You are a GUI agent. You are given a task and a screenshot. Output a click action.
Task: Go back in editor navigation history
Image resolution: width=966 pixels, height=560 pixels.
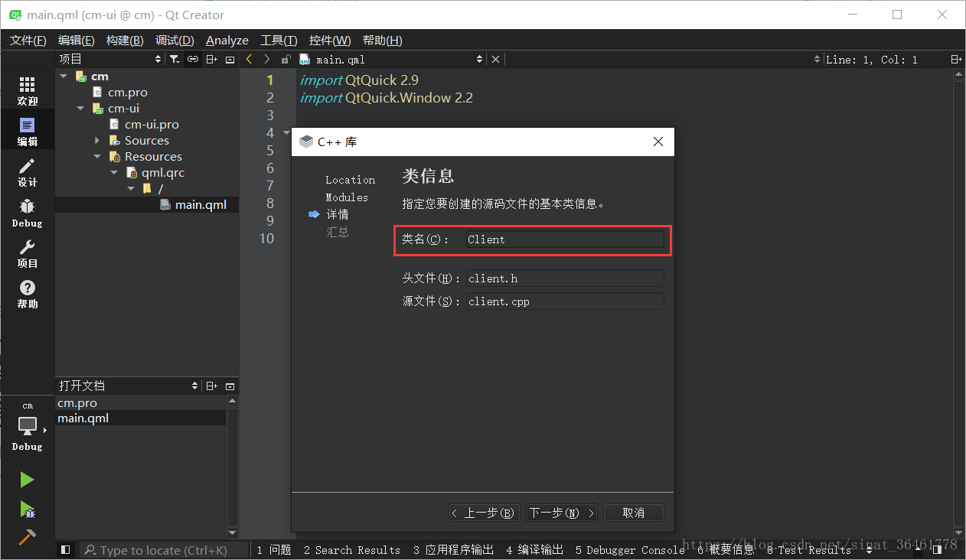coord(249,59)
